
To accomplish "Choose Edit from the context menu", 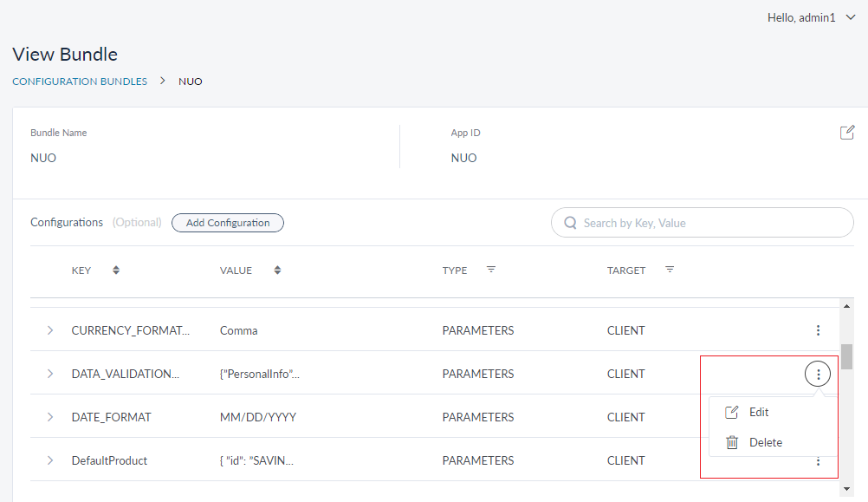I will [758, 412].
